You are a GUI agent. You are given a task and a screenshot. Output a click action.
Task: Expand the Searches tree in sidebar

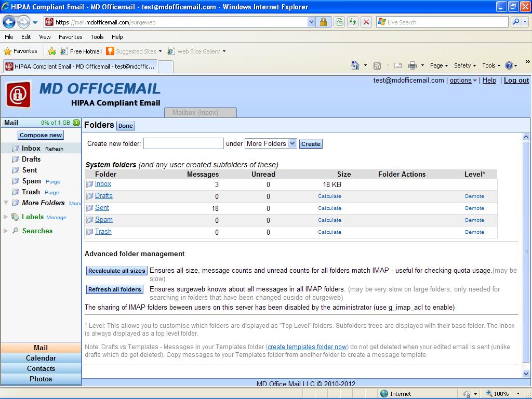pos(6,231)
